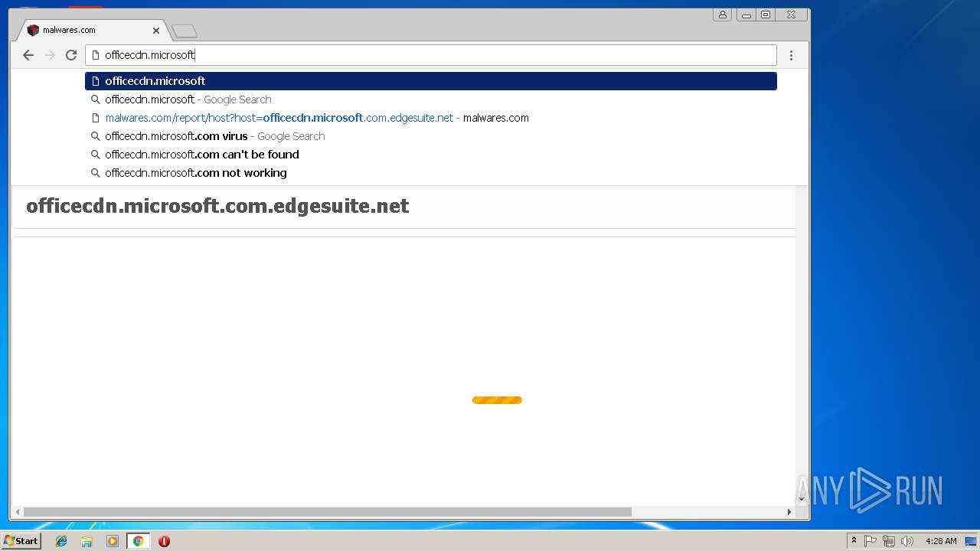The height and width of the screenshot is (551, 980).
Task: Launch Internet Explorer from taskbar
Action: pyautogui.click(x=61, y=541)
